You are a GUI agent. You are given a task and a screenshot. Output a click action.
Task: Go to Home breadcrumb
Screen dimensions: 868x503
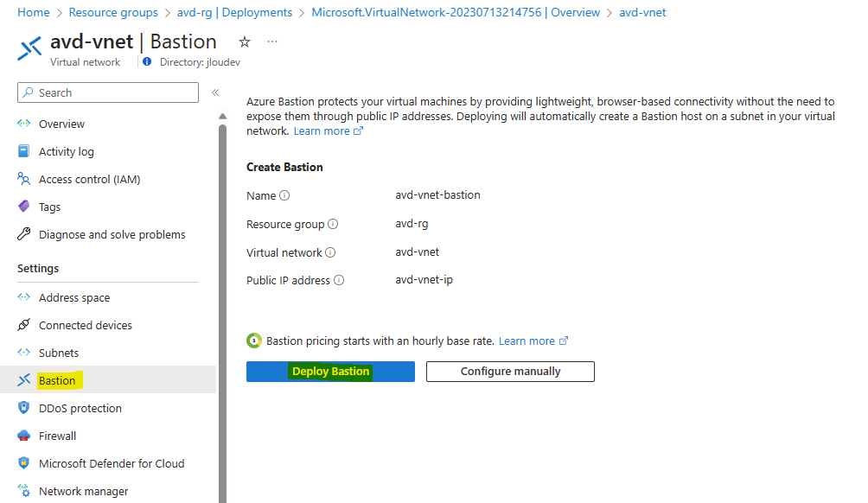tap(33, 12)
